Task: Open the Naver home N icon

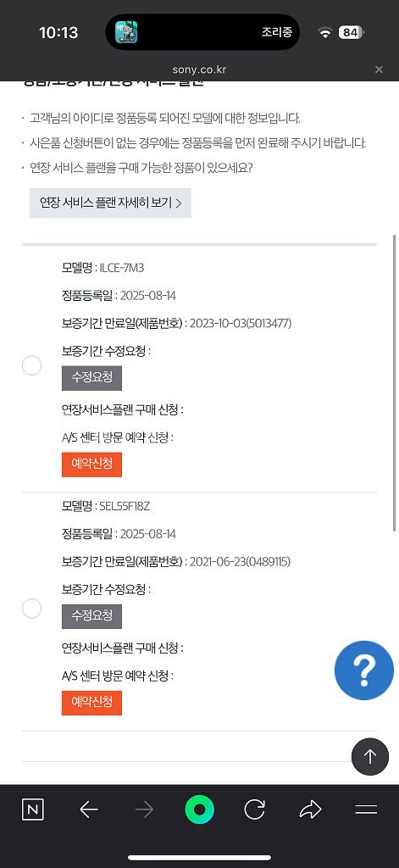Action: coord(33,810)
